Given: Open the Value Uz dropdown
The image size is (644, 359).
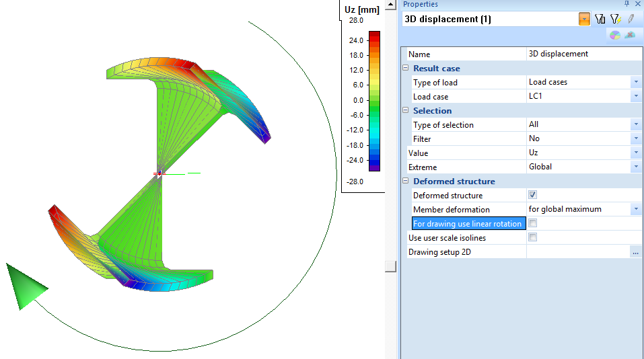Looking at the screenshot, I should click(x=635, y=153).
